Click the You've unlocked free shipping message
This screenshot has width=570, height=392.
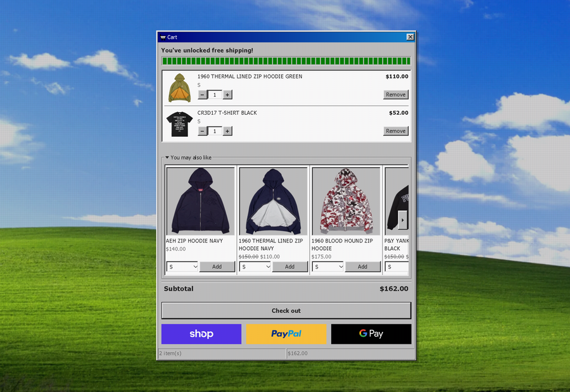[207, 50]
